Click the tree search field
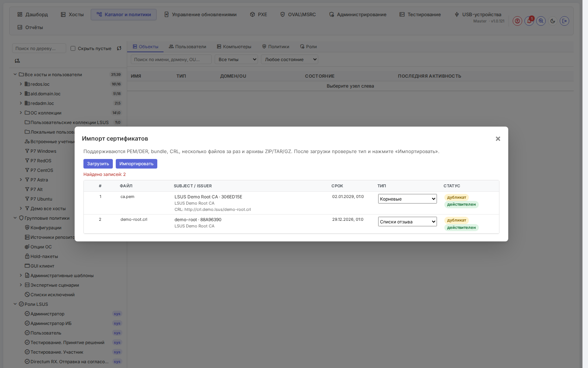588x368 pixels. tap(39, 48)
